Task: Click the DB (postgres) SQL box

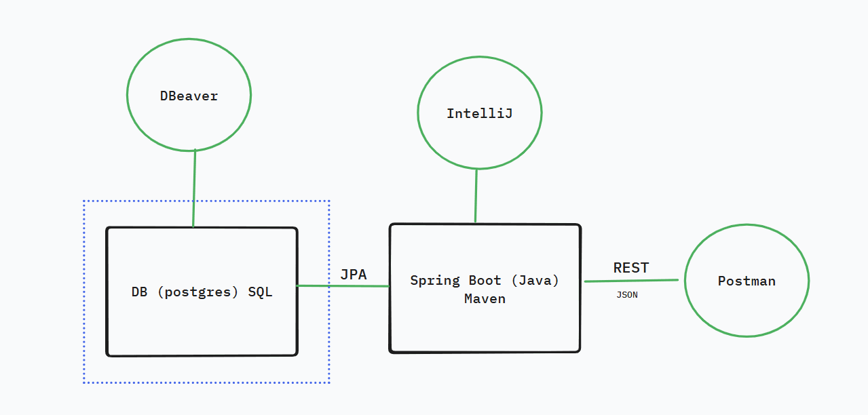Action: [x=202, y=292]
